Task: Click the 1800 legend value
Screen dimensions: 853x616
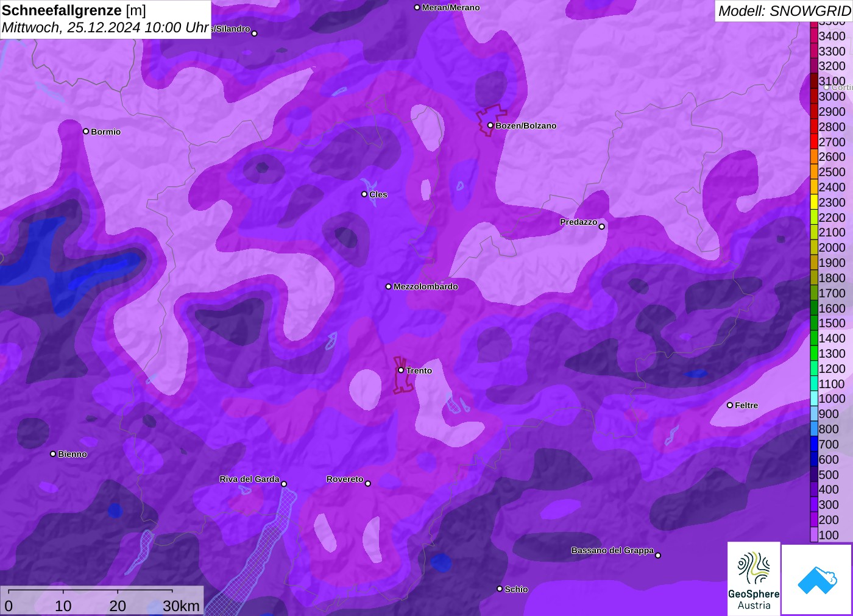Action: pyautogui.click(x=832, y=278)
